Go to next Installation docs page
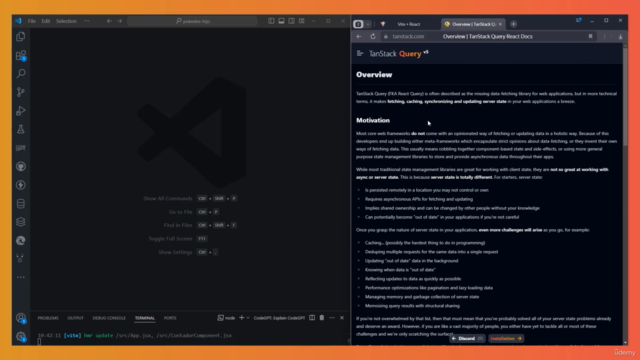 [506, 338]
